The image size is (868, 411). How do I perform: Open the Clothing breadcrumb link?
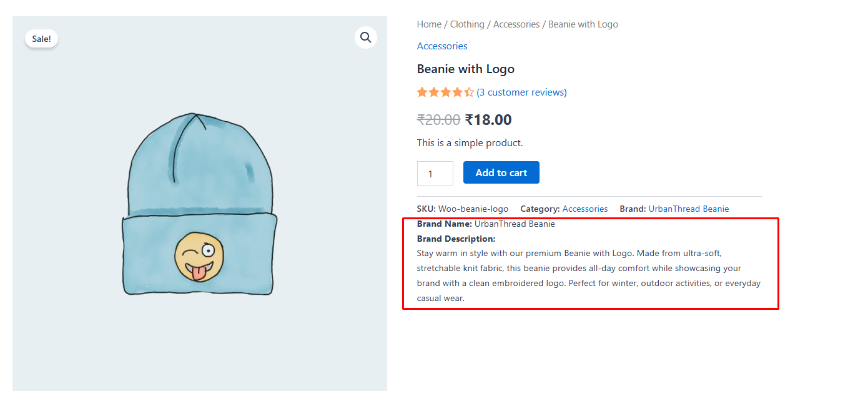467,24
